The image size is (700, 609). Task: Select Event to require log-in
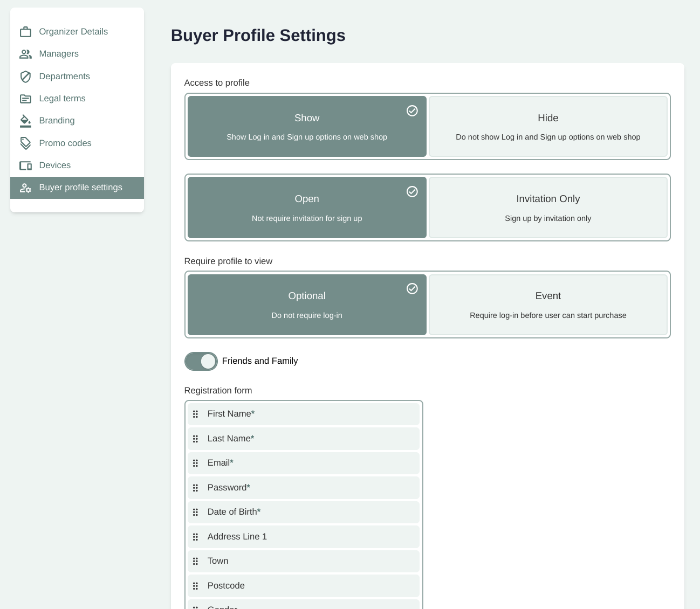548,304
